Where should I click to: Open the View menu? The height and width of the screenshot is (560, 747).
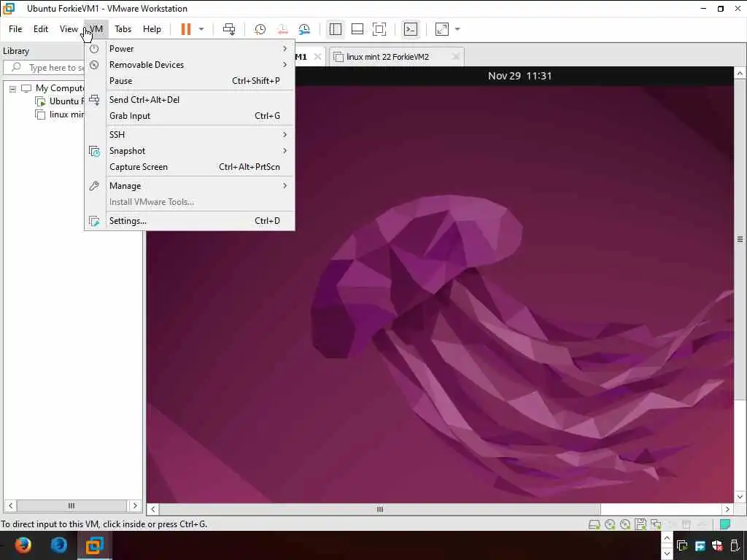point(69,29)
